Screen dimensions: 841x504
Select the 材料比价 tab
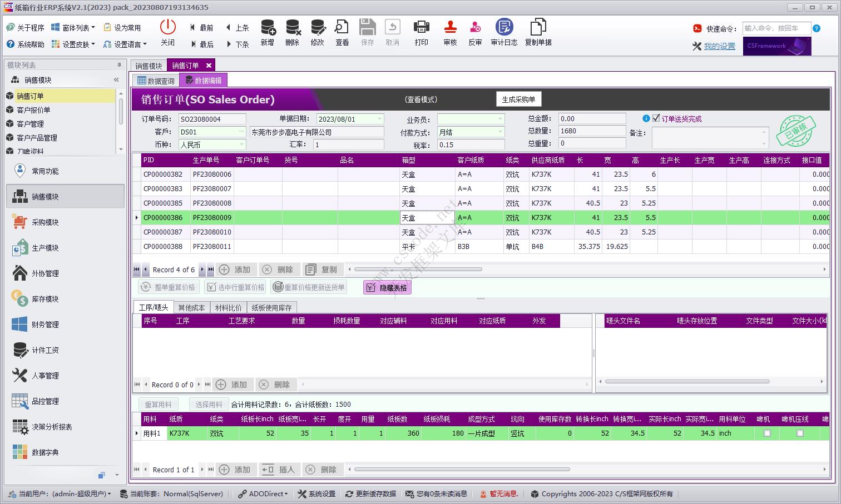point(228,308)
